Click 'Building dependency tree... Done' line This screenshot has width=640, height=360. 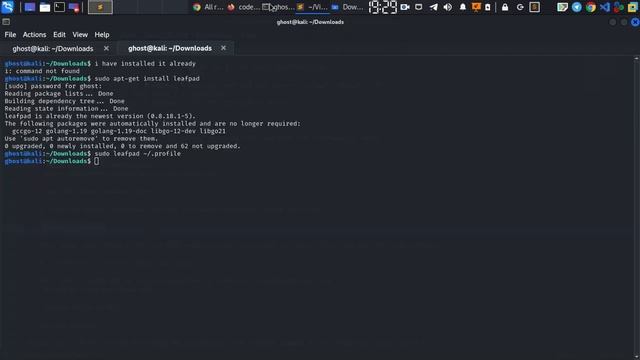click(64, 101)
